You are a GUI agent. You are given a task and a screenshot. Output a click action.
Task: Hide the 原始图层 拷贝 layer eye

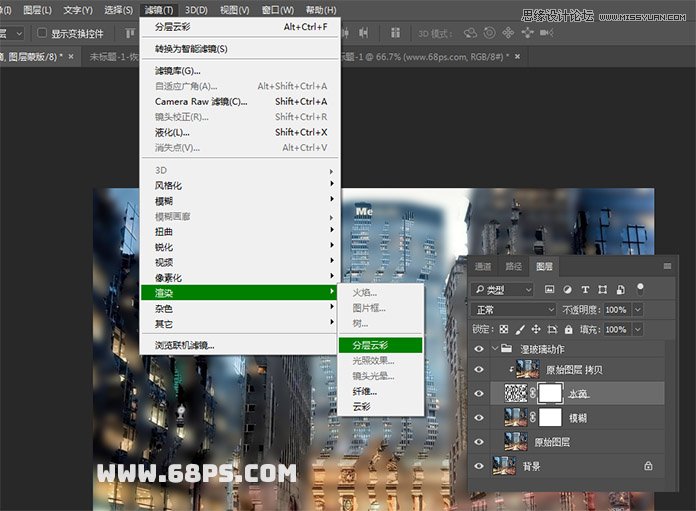479,369
